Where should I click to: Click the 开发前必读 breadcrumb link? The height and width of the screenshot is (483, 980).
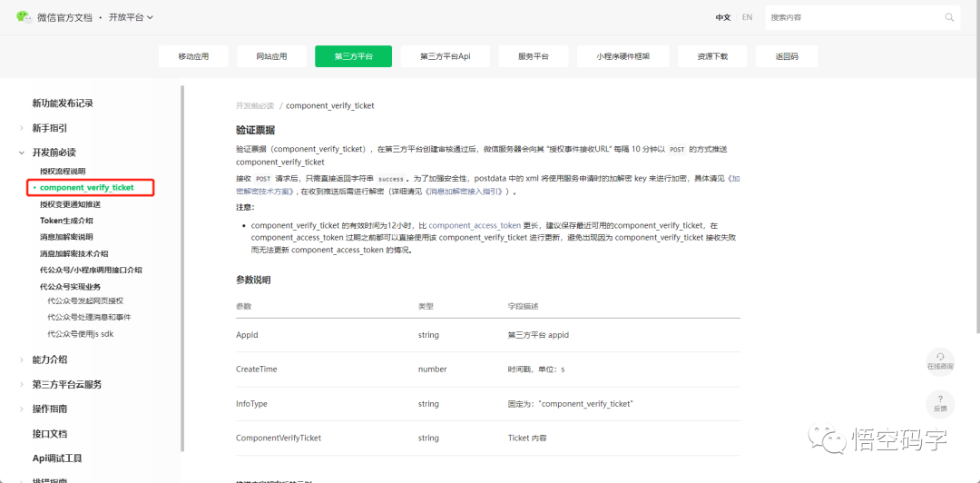[255, 105]
